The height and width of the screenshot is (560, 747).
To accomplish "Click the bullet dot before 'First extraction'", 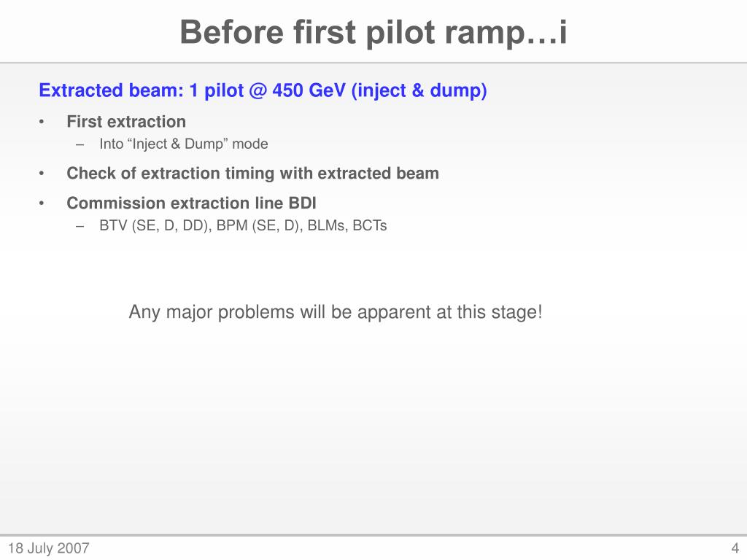I will [42, 122].
